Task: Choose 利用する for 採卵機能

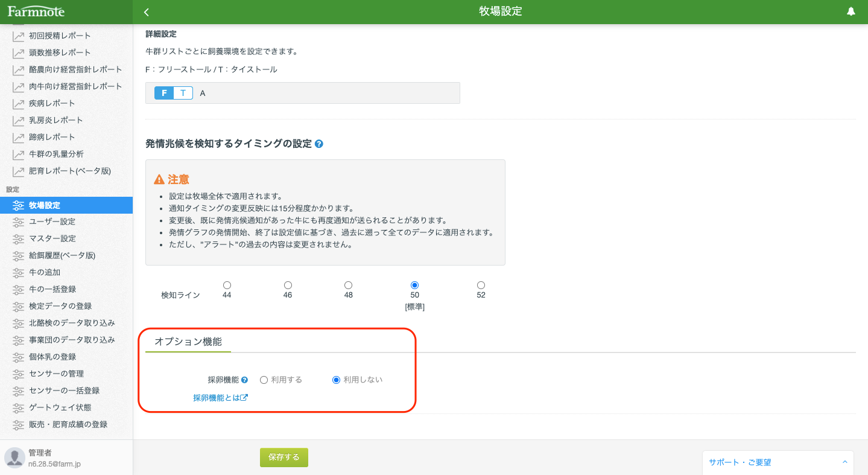Action: point(264,380)
